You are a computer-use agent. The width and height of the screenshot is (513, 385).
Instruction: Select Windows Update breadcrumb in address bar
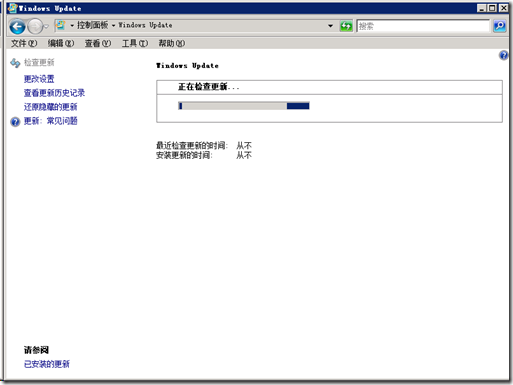pos(145,25)
